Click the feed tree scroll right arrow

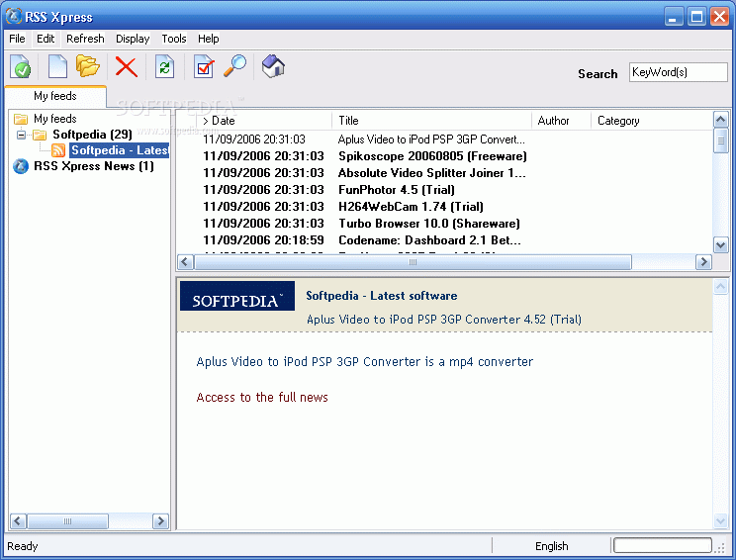point(160,521)
